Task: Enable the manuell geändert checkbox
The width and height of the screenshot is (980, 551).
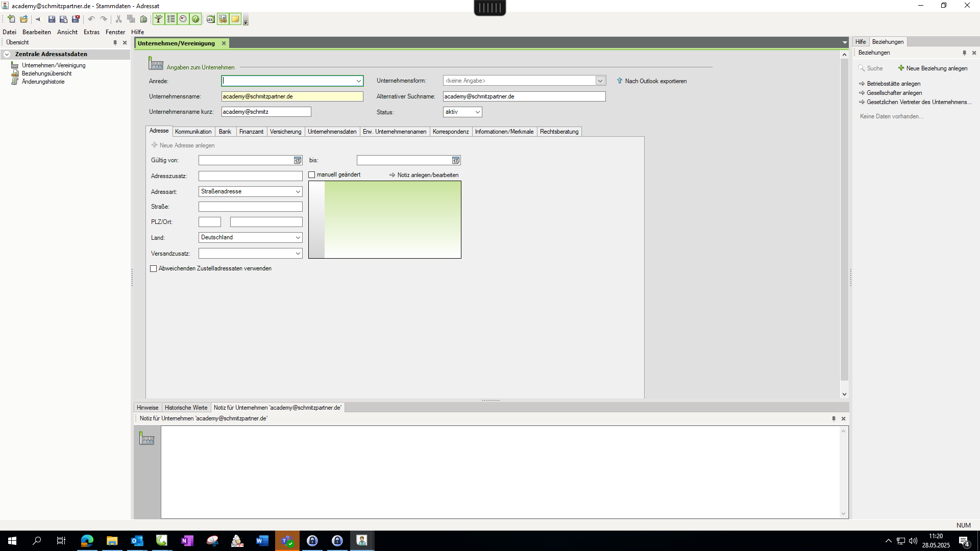Action: tap(312, 175)
